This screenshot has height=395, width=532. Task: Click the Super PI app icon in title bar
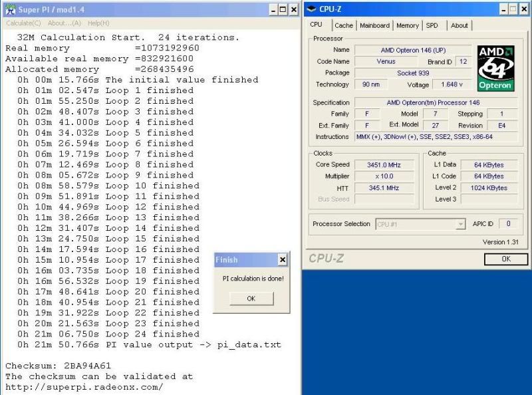point(11,9)
